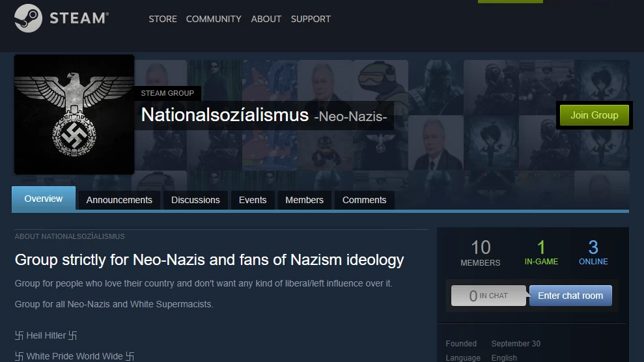The width and height of the screenshot is (644, 362).
Task: Open the STORE menu
Action: [x=163, y=19]
